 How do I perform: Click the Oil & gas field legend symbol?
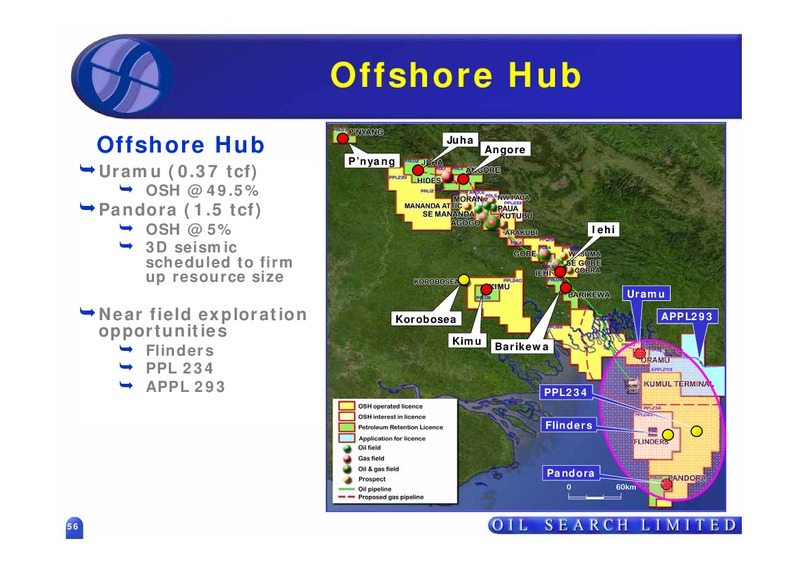(347, 469)
